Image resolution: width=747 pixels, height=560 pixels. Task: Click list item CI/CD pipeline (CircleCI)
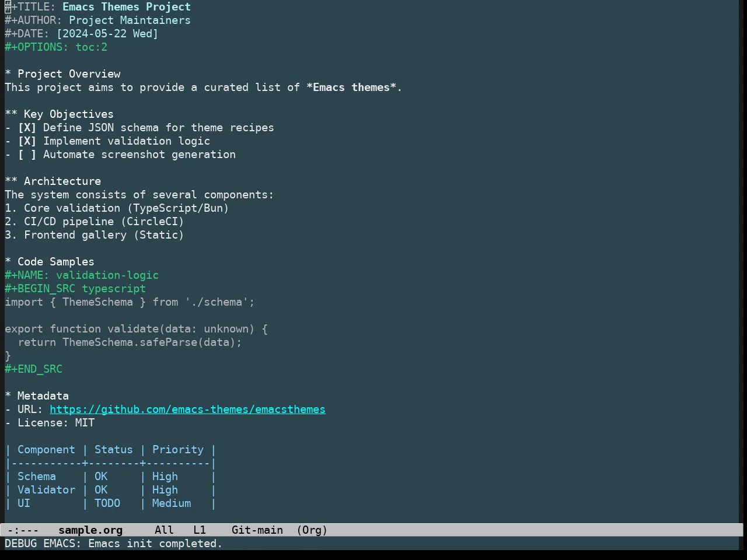coord(95,222)
